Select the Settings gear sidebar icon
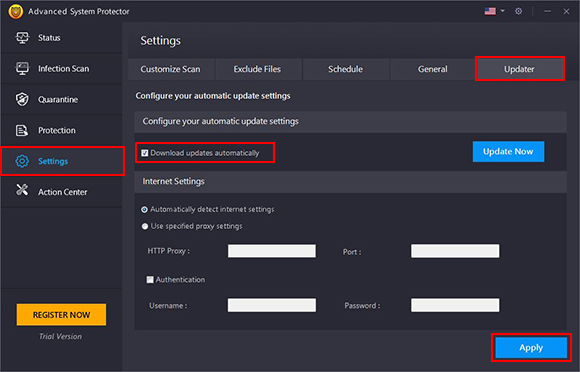 (x=22, y=161)
